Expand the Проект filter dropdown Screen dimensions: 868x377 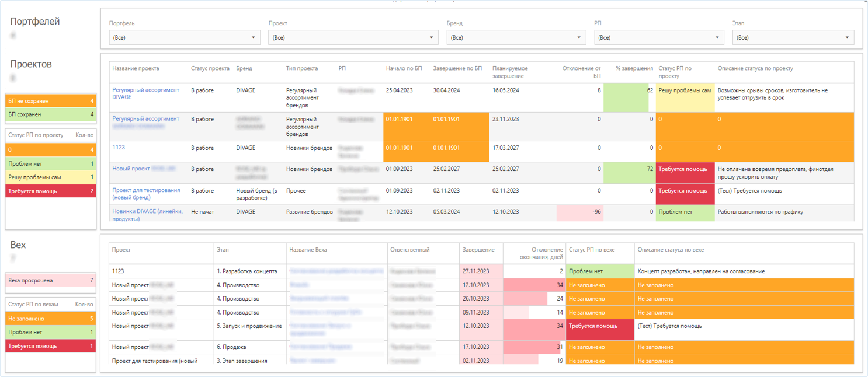(353, 38)
